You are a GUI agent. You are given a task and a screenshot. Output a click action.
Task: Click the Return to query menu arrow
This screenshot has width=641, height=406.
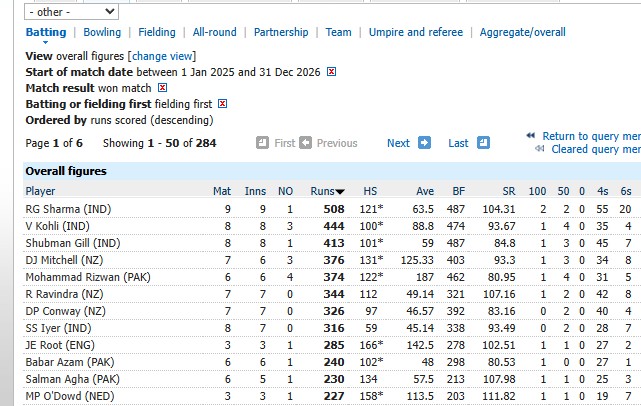(x=531, y=136)
